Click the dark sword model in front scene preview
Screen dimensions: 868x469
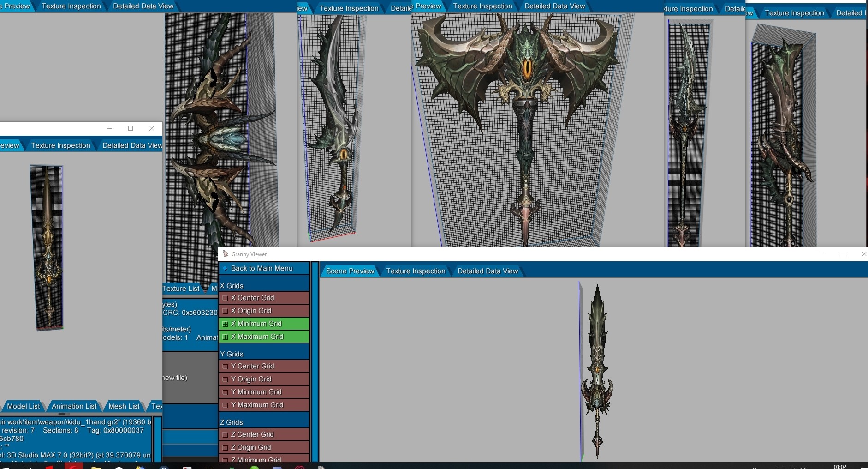coord(597,372)
